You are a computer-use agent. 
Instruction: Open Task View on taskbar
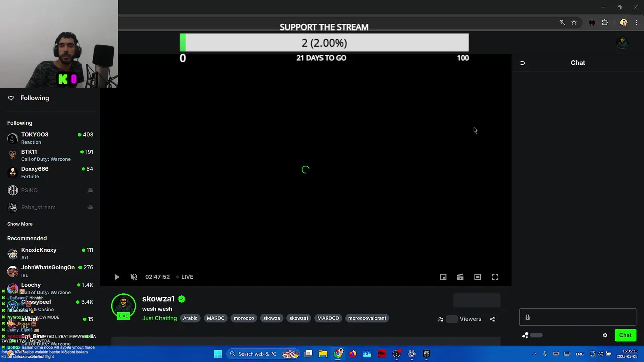pos(308,354)
